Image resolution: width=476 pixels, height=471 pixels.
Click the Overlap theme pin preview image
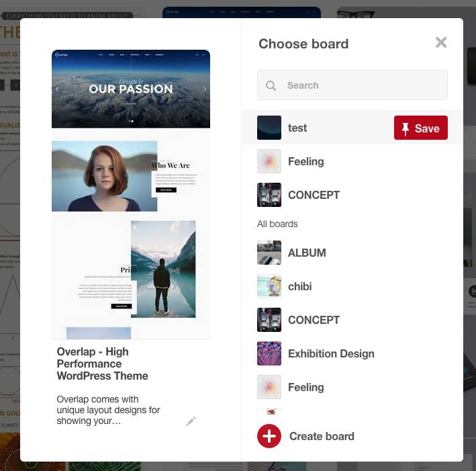click(x=131, y=194)
